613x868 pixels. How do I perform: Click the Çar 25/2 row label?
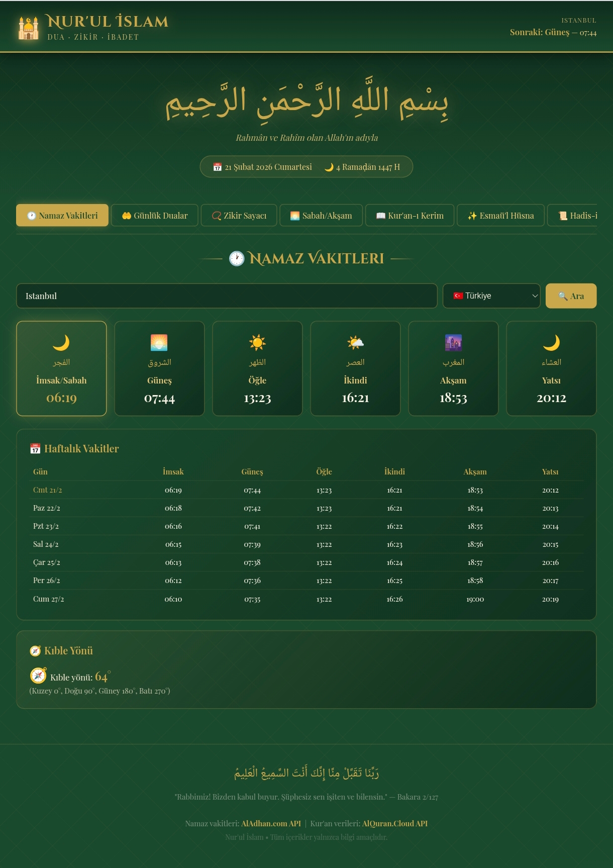tap(47, 562)
